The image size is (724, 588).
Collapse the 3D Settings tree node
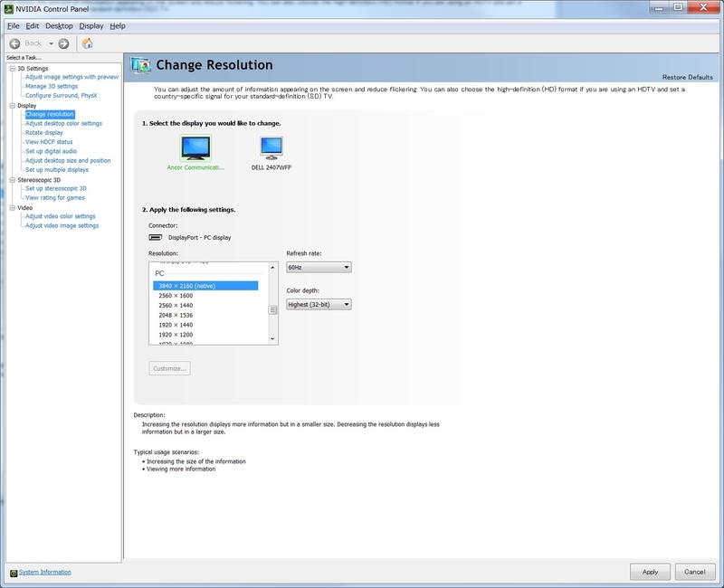click(x=13, y=69)
